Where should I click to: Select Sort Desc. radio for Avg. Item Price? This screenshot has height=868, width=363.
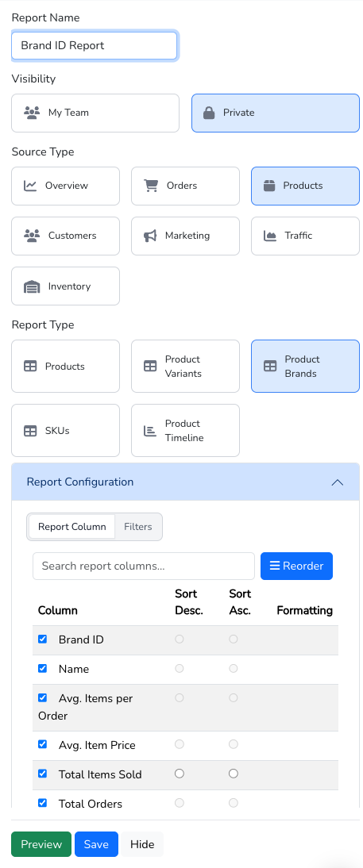179,744
